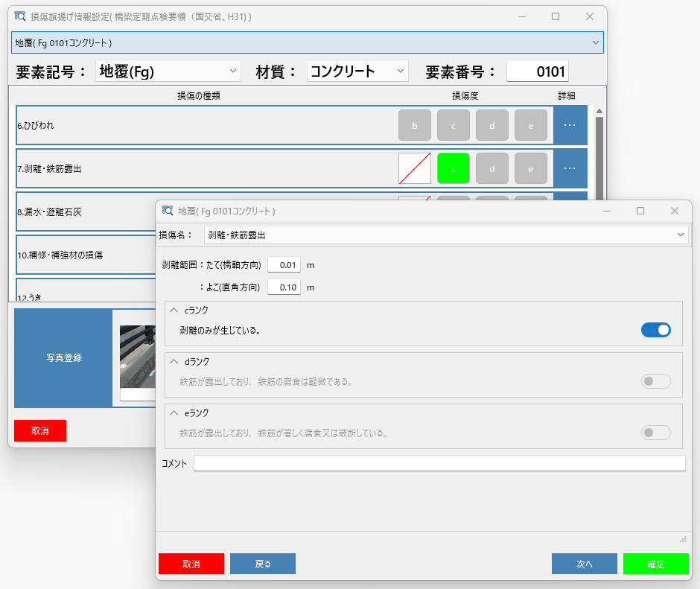Open the 材質 コンクリート dropdown
Viewport: 700px width, 589px height.
[x=357, y=71]
